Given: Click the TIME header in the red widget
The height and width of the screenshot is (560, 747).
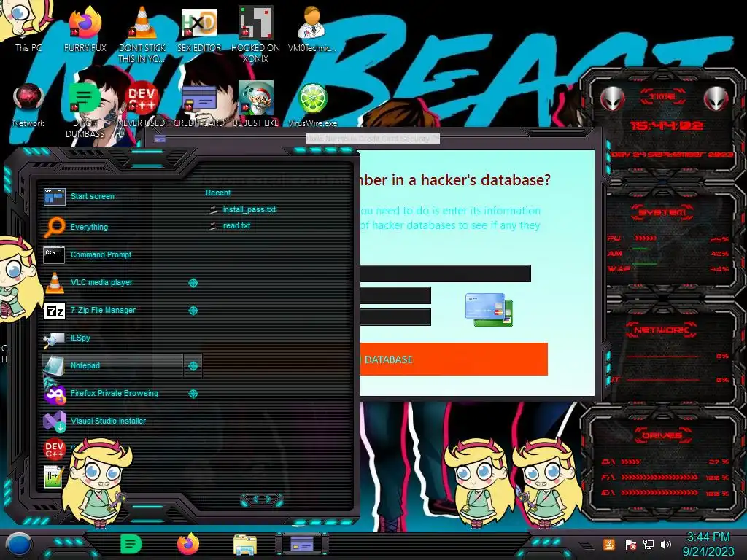Looking at the screenshot, I should pyautogui.click(x=662, y=97).
